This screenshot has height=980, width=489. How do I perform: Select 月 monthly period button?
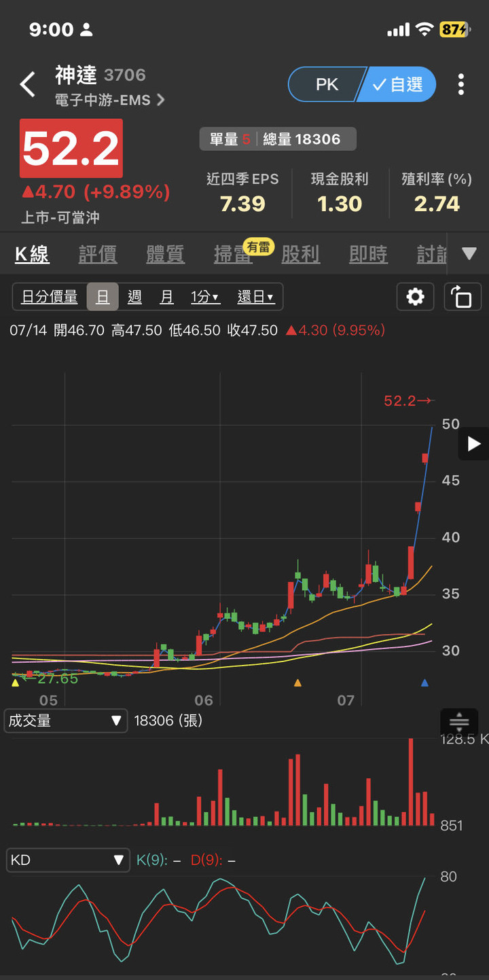point(167,297)
